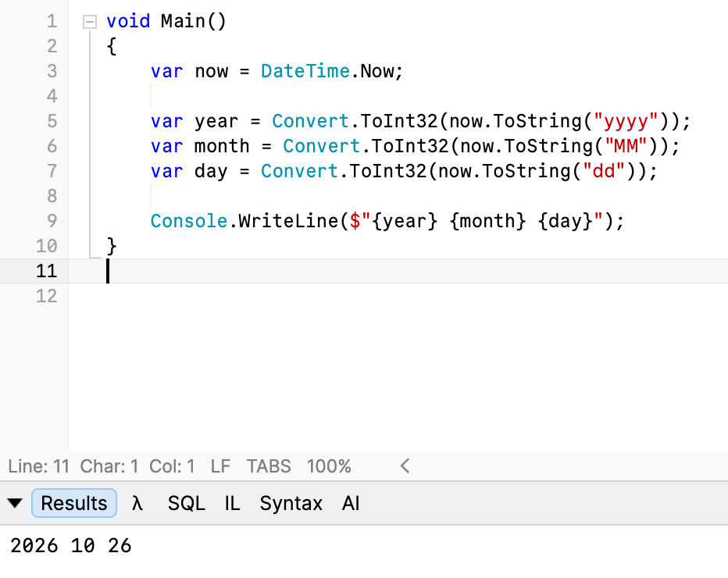The image size is (728, 578).
Task: Open the lambda tab
Action: click(x=137, y=503)
